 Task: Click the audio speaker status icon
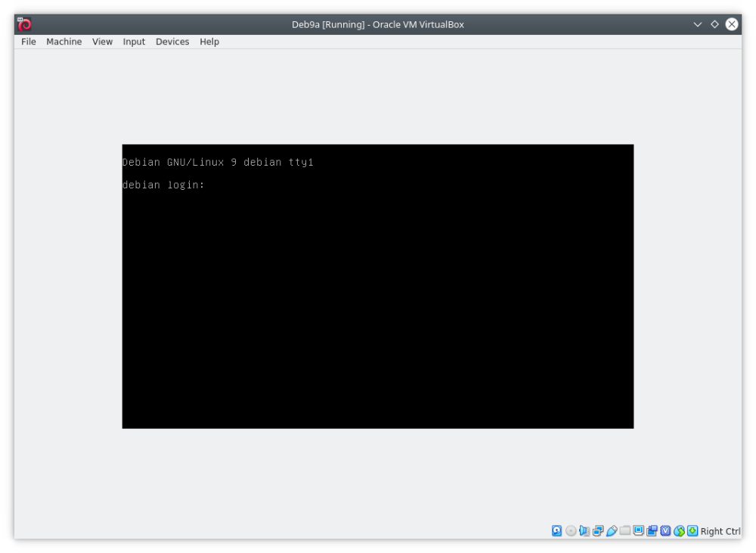click(x=584, y=531)
